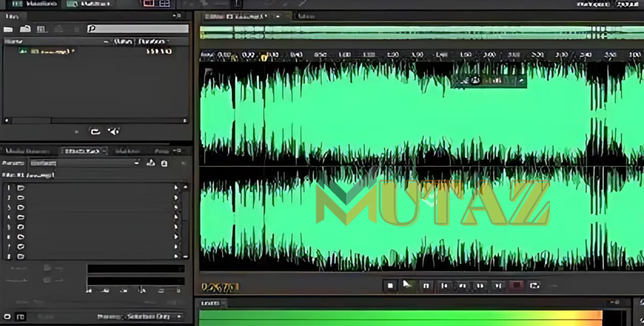Move playhead to previous marker

point(444,286)
